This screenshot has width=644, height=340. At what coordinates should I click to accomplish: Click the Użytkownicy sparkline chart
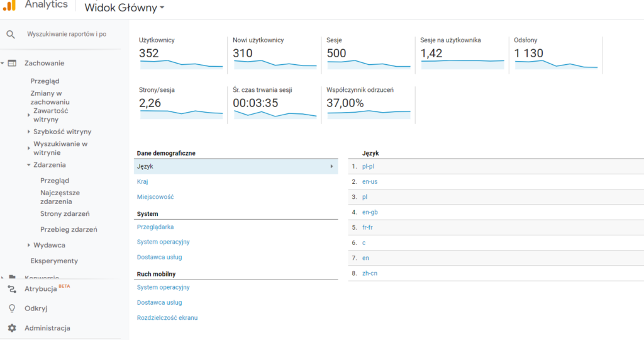181,65
